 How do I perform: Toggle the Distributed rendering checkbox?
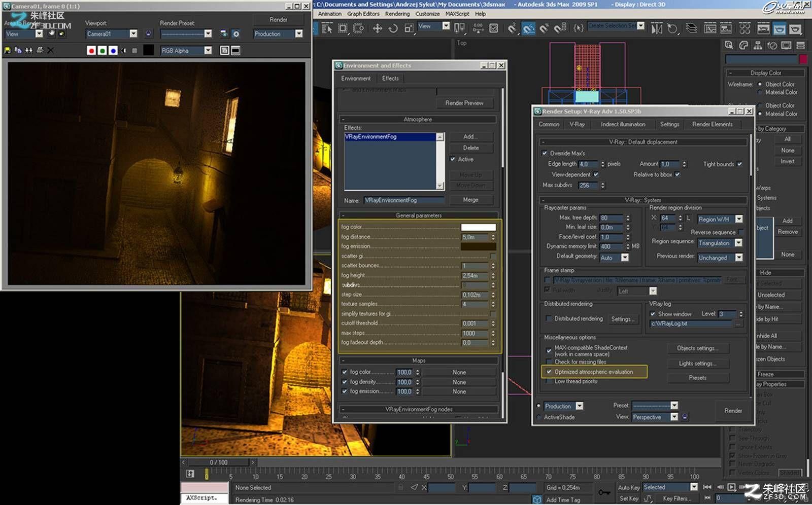coord(548,318)
